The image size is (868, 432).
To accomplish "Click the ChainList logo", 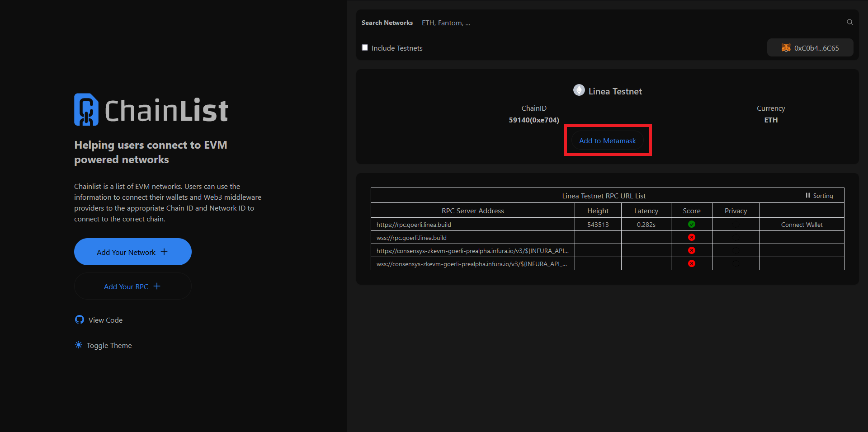I will 151,110.
